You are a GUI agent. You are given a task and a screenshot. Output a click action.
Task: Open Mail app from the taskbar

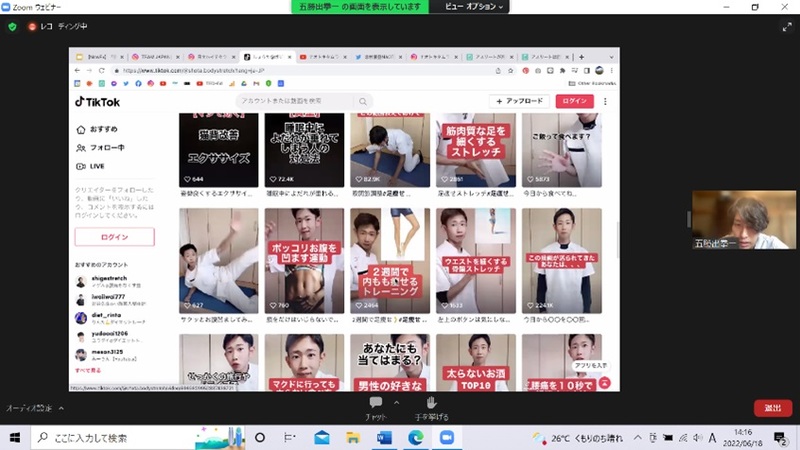tap(321, 438)
